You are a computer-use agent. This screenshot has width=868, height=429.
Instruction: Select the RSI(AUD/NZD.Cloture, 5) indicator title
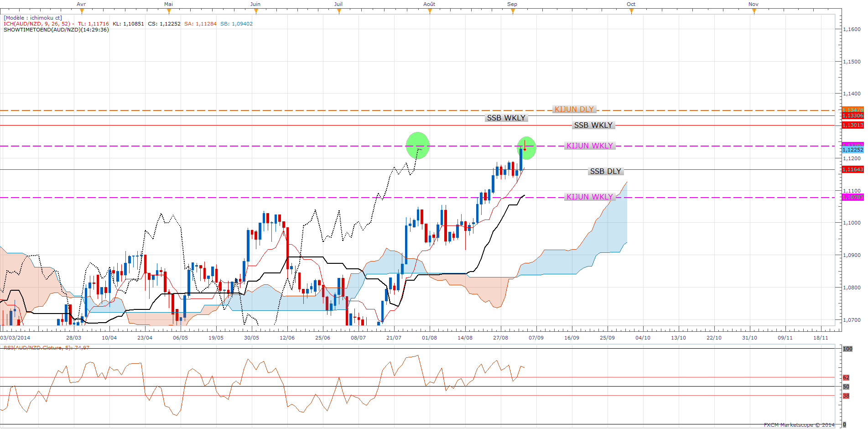pos(46,348)
